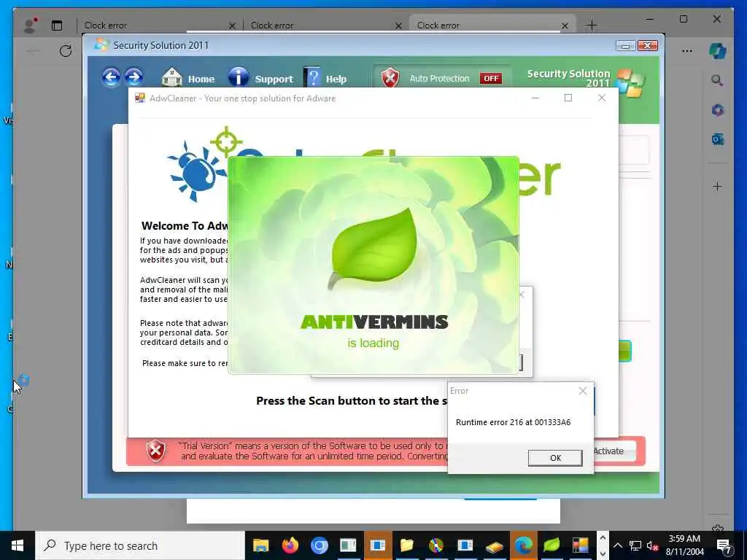Show hidden system tray icons

617,545
